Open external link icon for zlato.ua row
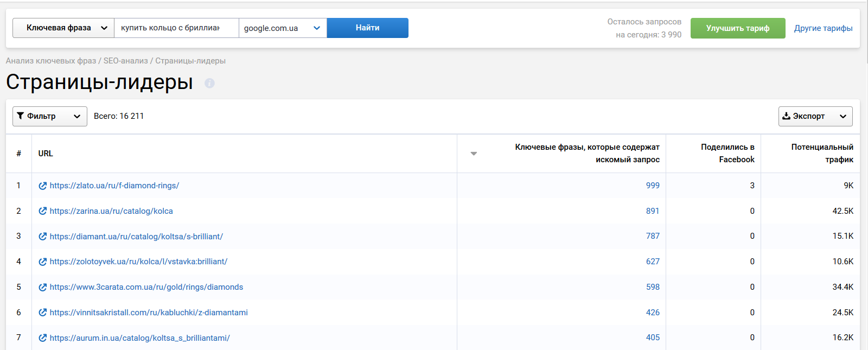This screenshot has height=350, width=868. pos(43,186)
